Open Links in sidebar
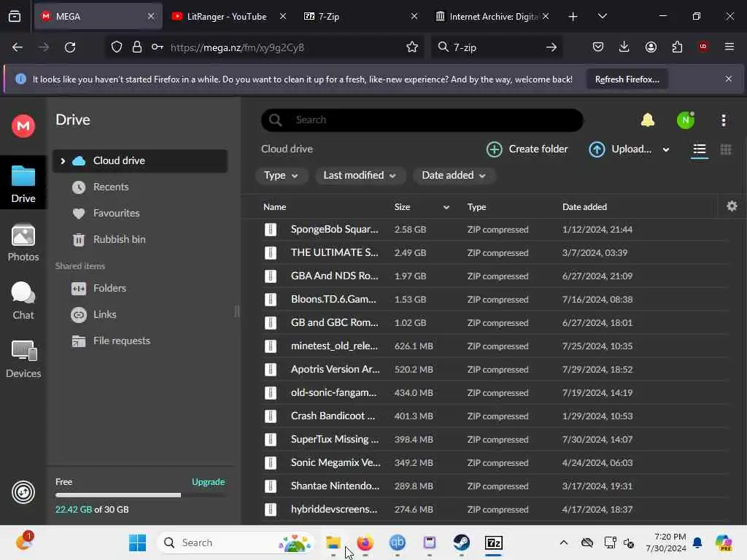Viewport: 747px width, 560px height. tap(140, 314)
